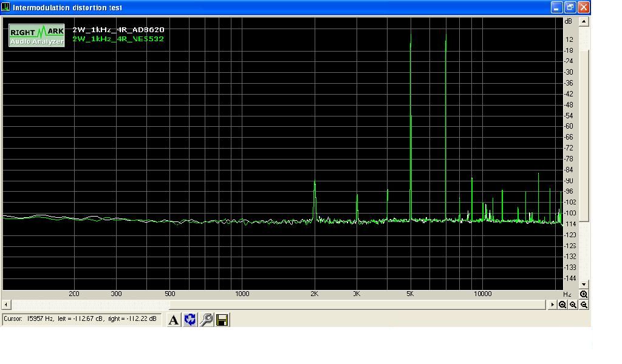Select the white legend label '2W_1kHz_4R_AD8620'

tap(118, 30)
